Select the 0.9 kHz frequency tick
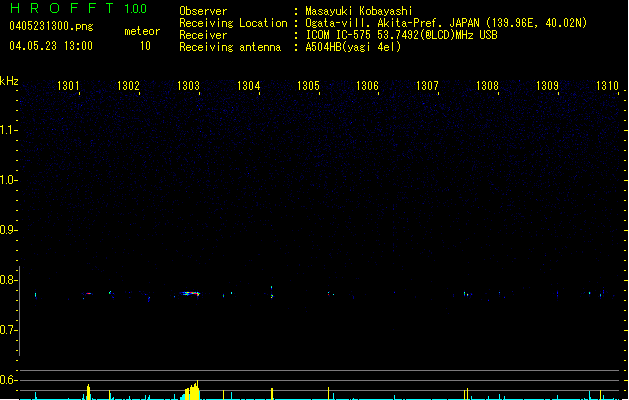The width and height of the screenshot is (629, 400). click(x=9, y=230)
